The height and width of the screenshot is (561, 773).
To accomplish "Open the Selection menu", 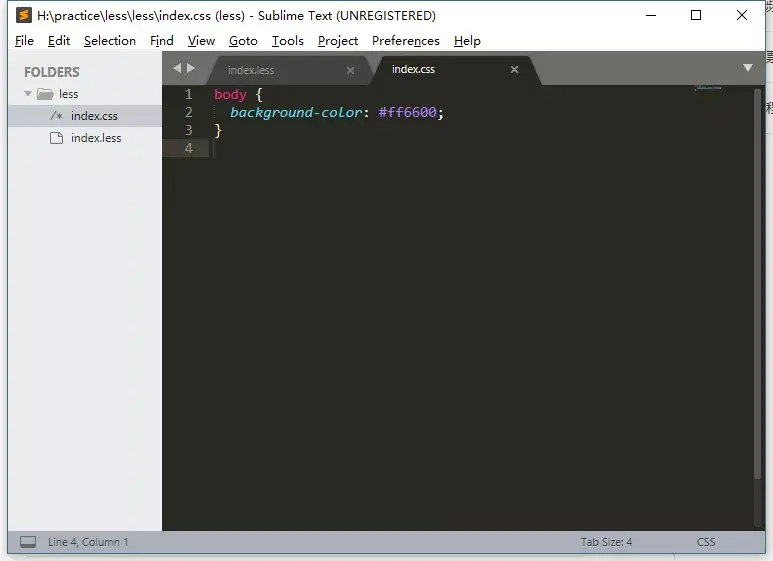I will (x=110, y=41).
